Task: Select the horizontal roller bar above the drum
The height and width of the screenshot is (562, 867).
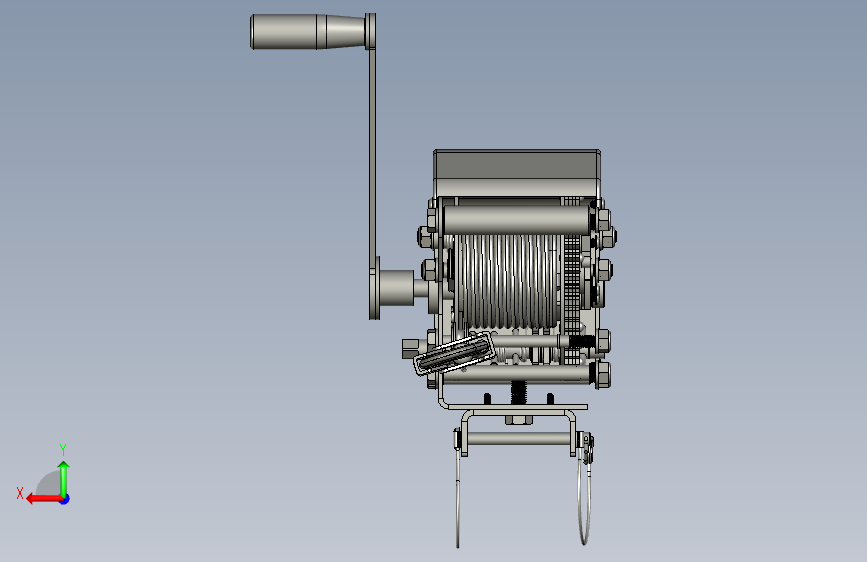Action: 516,220
